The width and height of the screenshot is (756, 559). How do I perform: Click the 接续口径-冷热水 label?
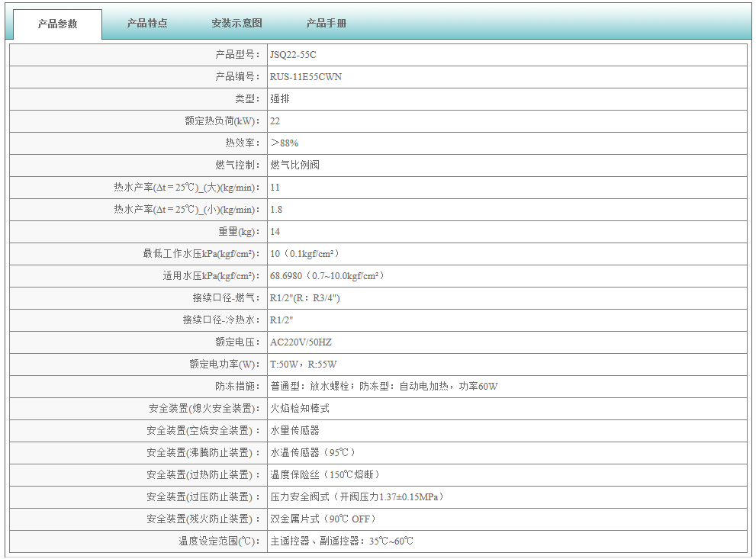221,320
